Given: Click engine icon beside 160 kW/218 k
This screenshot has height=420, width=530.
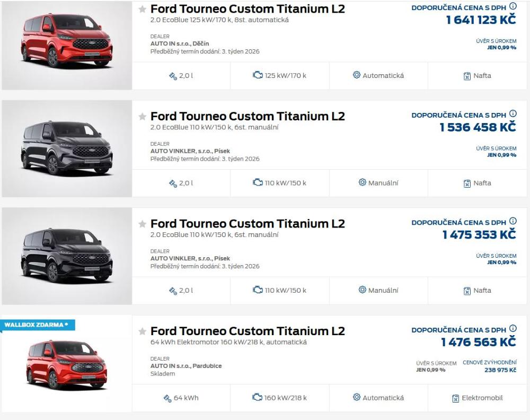Looking at the screenshot, I should (258, 398).
